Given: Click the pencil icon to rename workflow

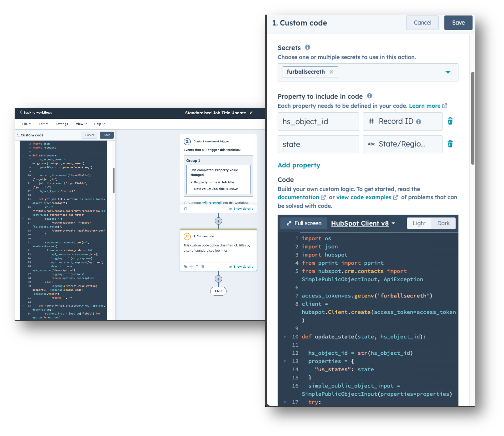Looking at the screenshot, I should tap(251, 113).
